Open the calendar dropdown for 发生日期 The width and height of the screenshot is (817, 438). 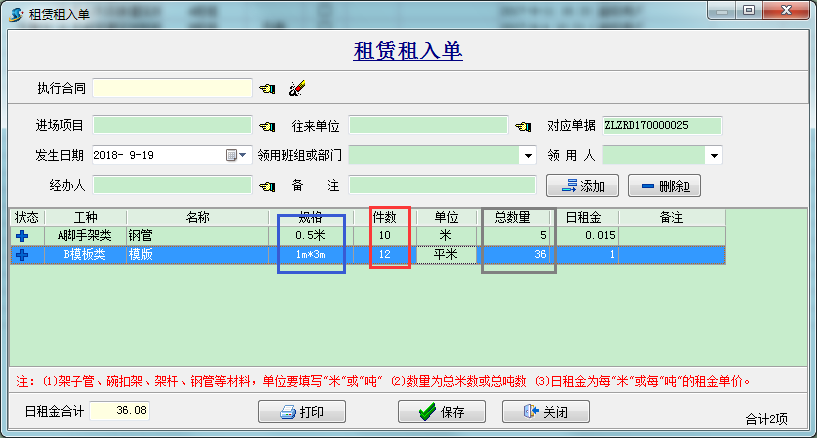237,156
